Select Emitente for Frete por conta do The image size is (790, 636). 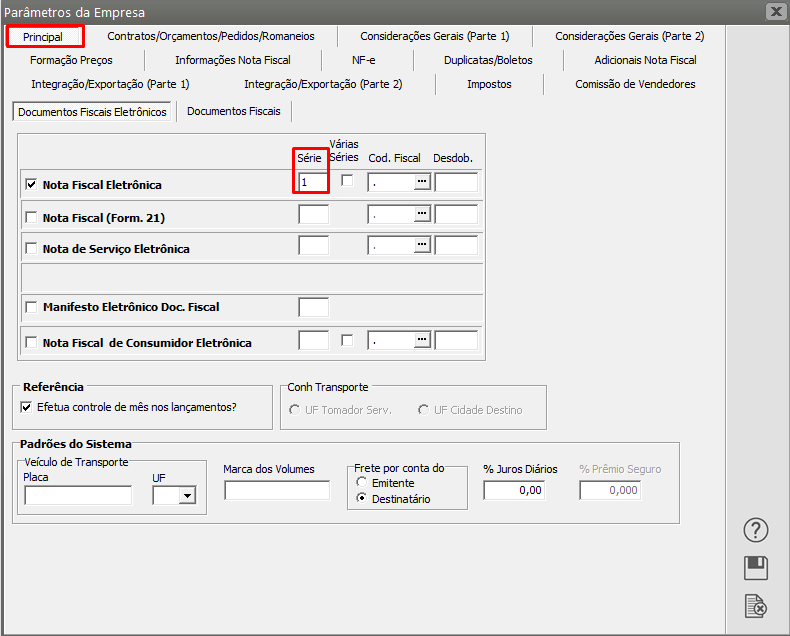pos(362,483)
